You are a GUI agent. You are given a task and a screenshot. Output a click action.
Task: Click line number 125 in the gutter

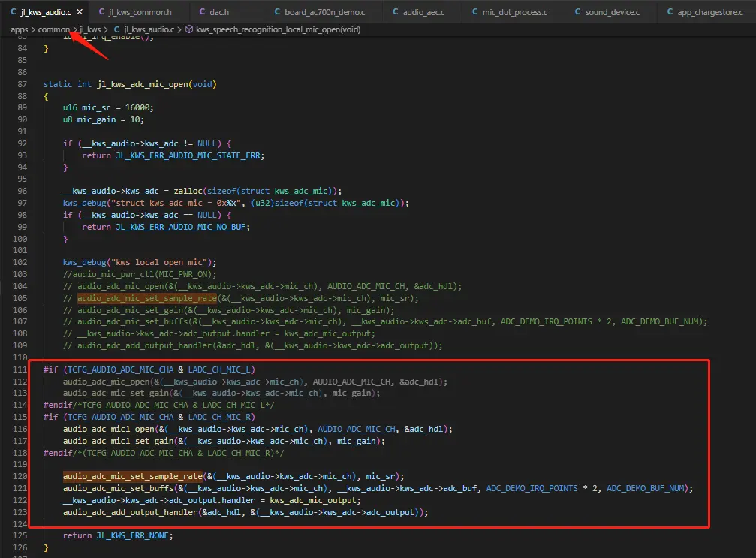(x=20, y=535)
